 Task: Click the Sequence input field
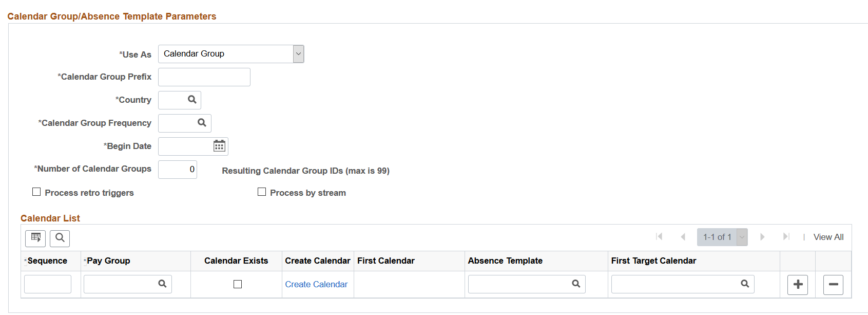[48, 284]
